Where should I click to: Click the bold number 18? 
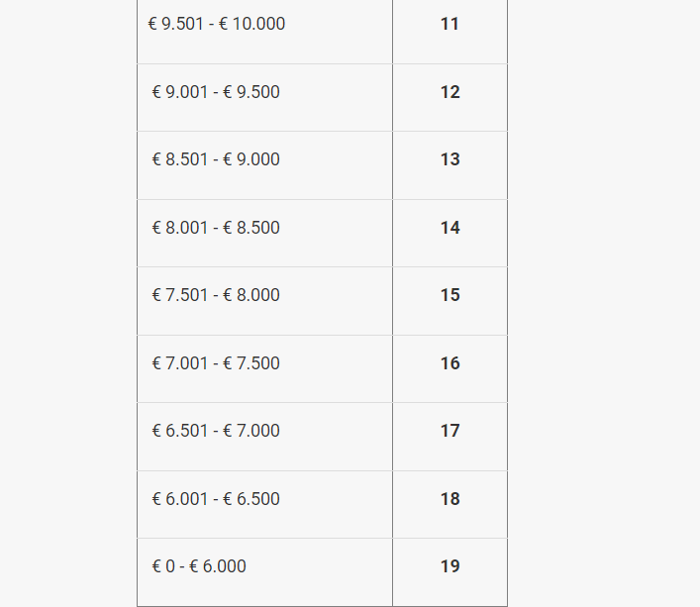(x=450, y=499)
